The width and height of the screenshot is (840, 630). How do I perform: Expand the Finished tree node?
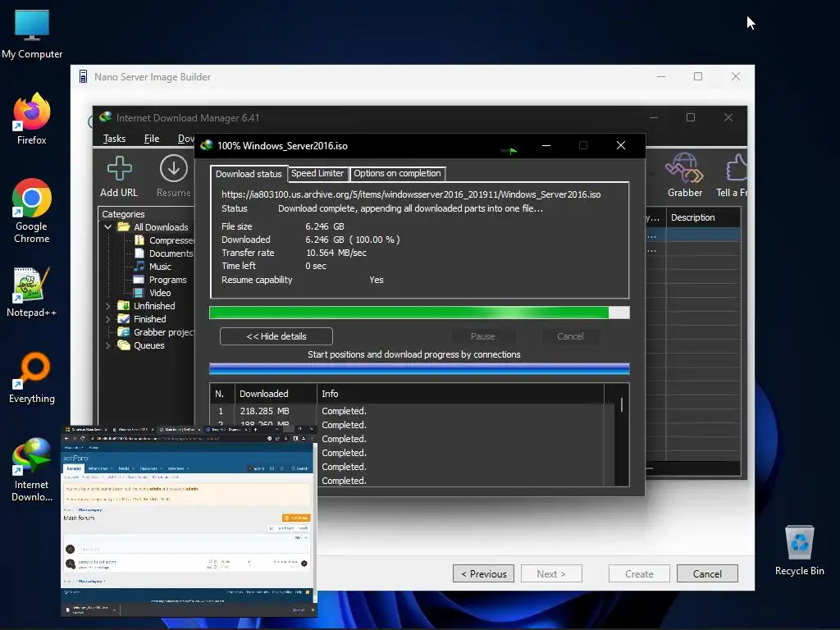[x=107, y=319]
